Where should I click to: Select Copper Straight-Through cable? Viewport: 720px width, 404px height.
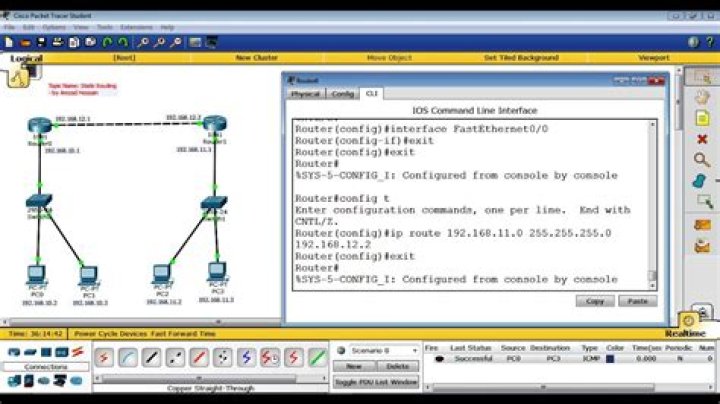tap(152, 357)
